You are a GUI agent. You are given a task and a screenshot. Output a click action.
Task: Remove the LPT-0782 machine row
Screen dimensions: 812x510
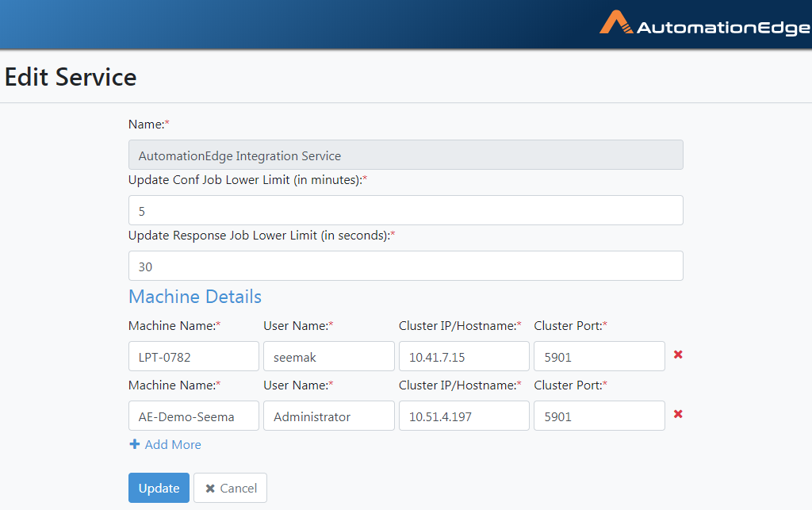pyautogui.click(x=678, y=355)
